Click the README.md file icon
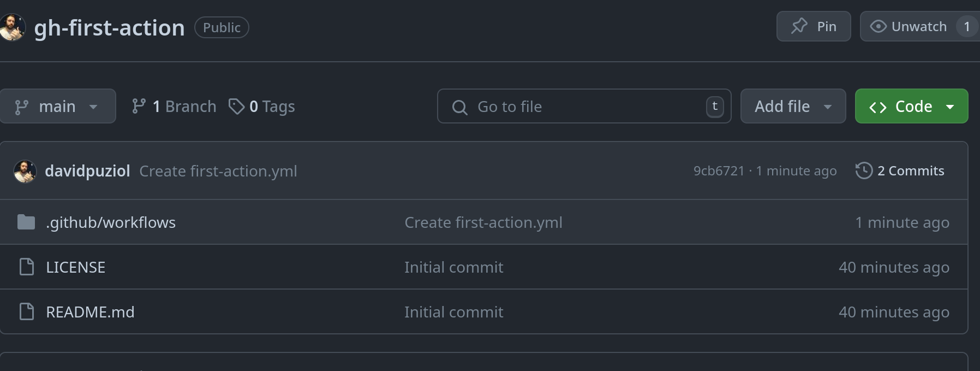The height and width of the screenshot is (371, 980). (26, 311)
